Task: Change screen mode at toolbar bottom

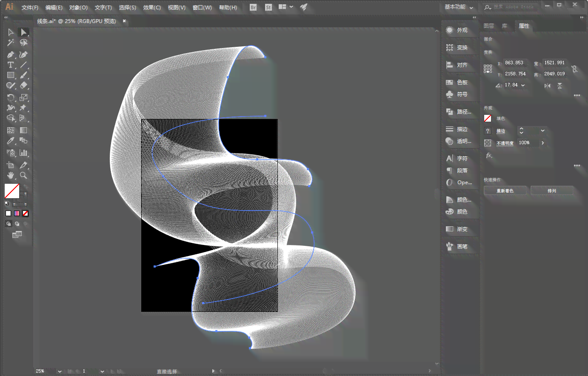Action: coord(17,234)
